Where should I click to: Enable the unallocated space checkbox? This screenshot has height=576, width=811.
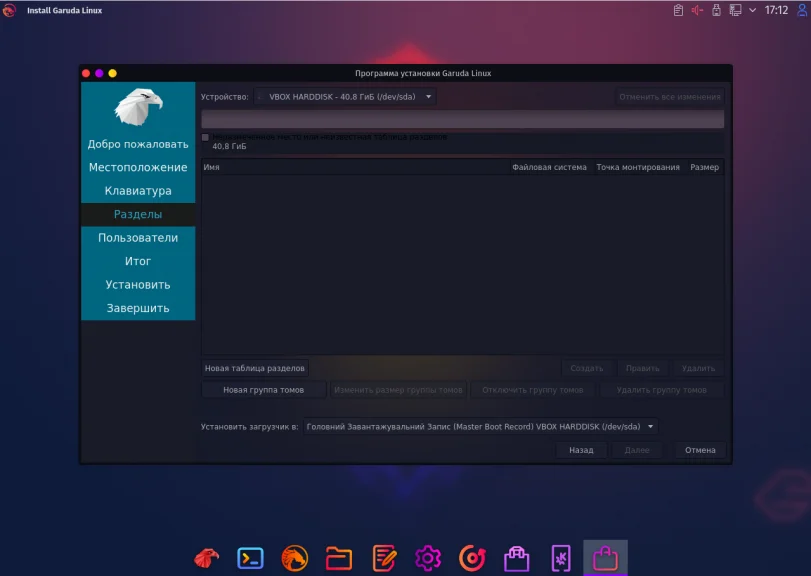[x=205, y=139]
